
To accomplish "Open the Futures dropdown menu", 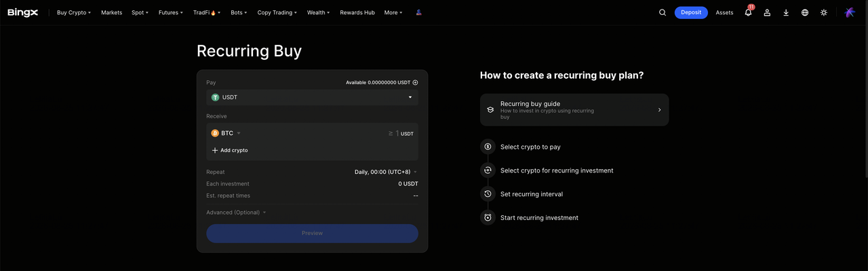I will coord(171,12).
